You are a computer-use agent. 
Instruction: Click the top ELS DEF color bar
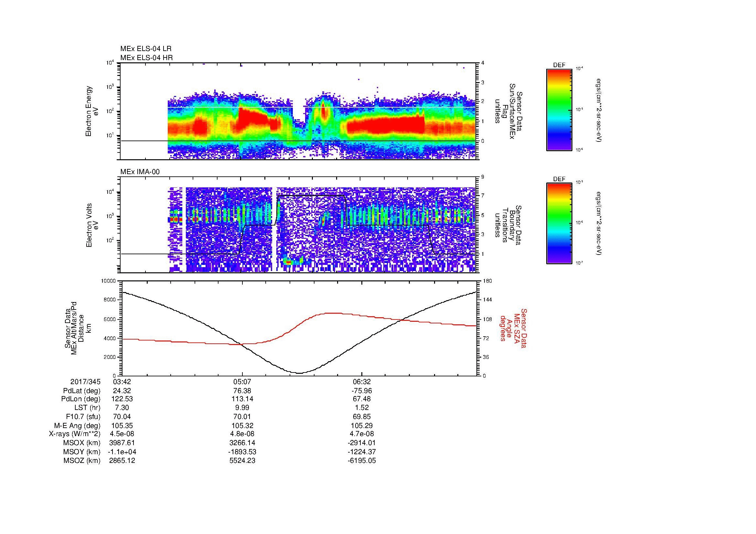pyautogui.click(x=559, y=110)
